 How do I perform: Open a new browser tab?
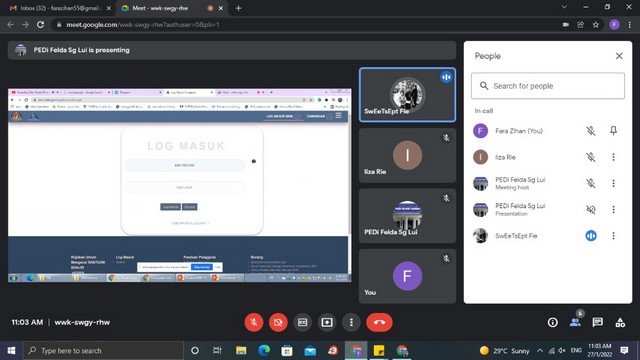[x=238, y=8]
